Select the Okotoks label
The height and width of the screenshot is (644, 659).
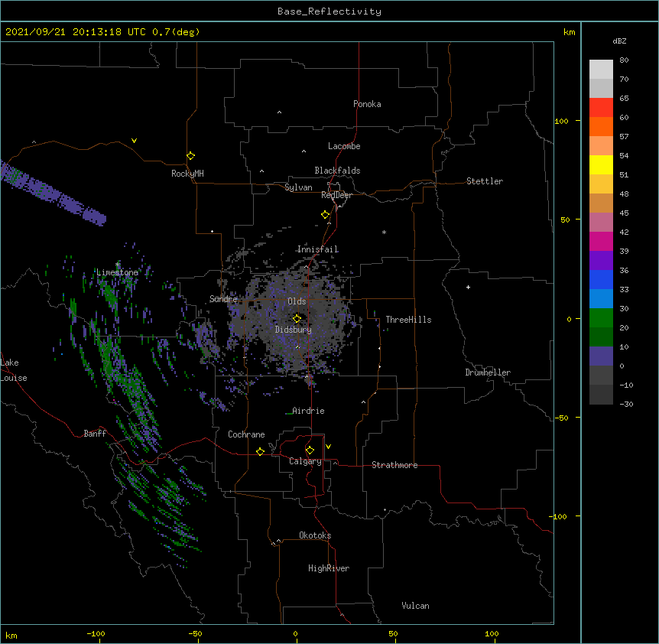315,535
